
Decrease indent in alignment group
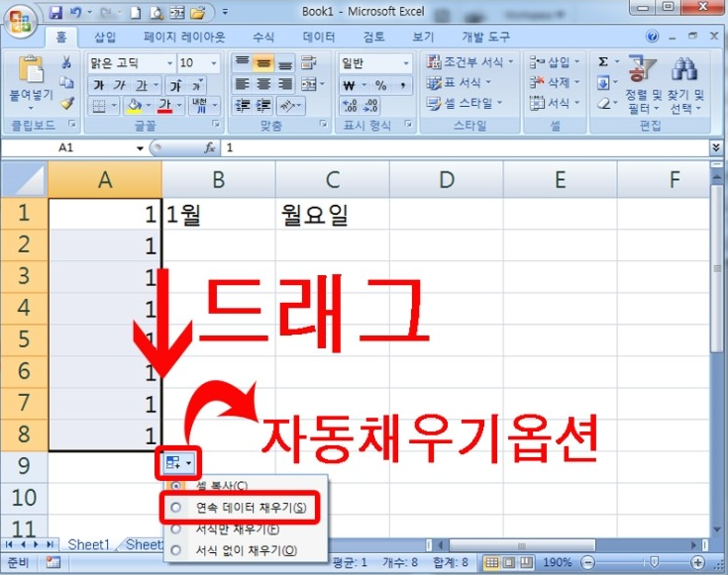[242, 106]
